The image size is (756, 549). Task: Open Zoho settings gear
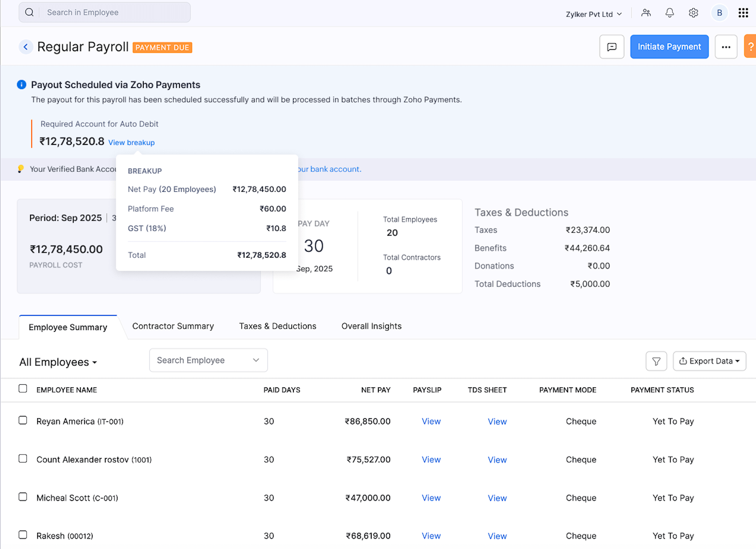[x=693, y=12]
